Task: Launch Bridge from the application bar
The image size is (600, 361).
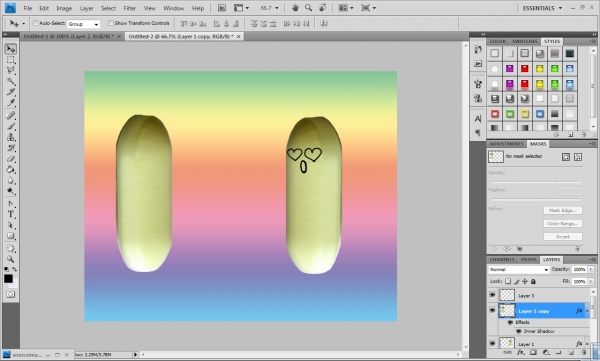Action: [x=222, y=8]
